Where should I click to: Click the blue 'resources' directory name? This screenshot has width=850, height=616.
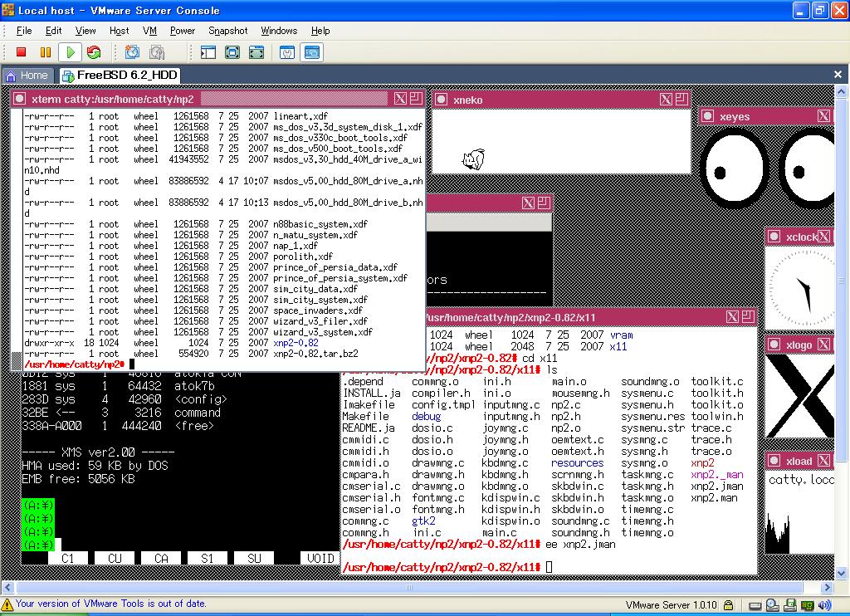tap(578, 463)
